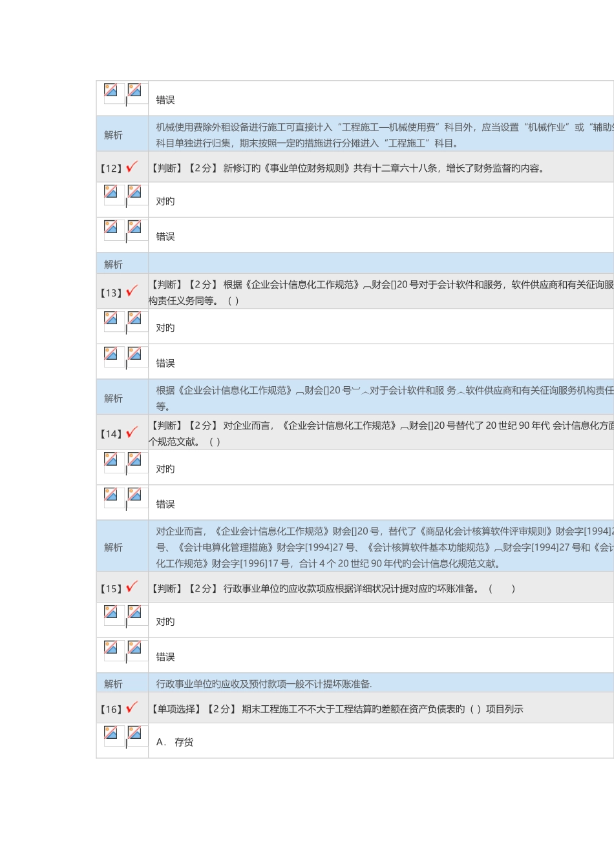614x868 pixels.
Task: Click the red checkmark beside question 【13】
Action: coord(132,291)
